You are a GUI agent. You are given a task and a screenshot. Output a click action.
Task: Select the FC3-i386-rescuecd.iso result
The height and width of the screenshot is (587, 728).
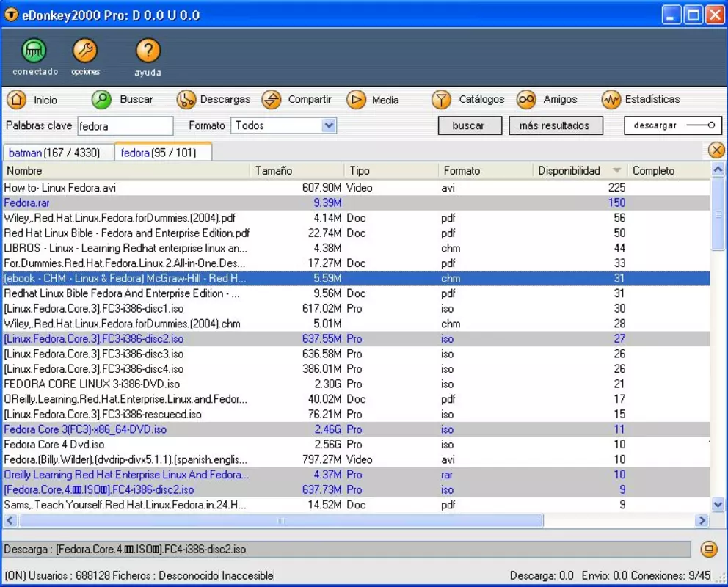357,414
